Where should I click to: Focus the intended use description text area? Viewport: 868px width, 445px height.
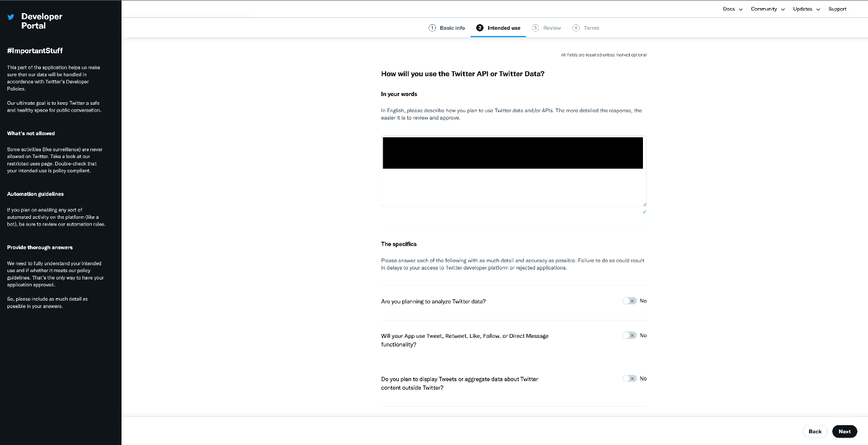click(513, 171)
